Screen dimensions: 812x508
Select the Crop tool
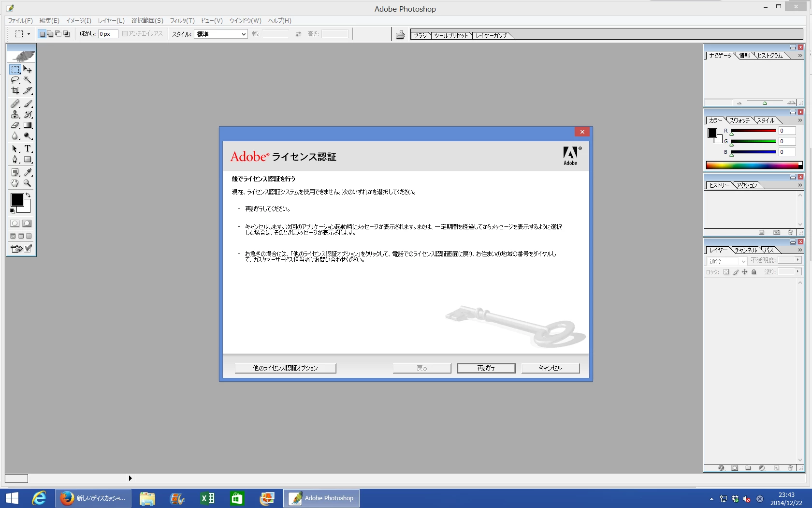coord(15,90)
